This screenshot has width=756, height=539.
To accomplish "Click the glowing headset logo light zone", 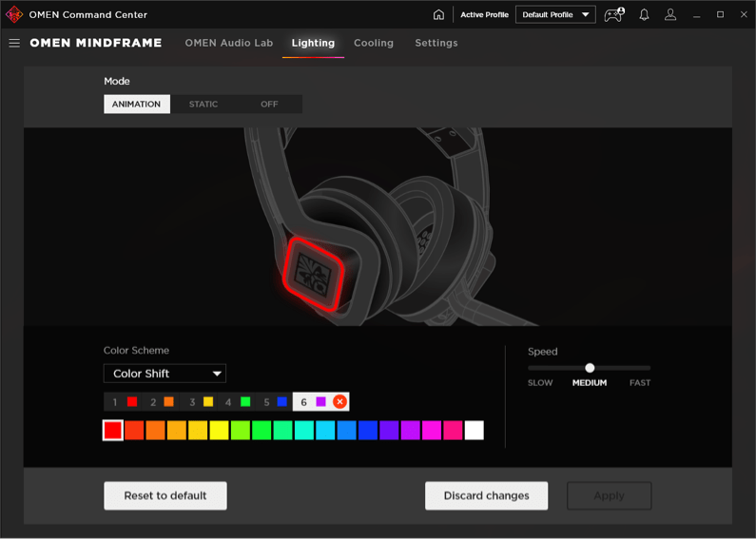I will (x=314, y=274).
